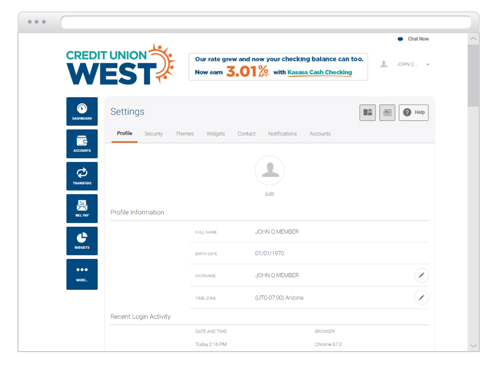The height and width of the screenshot is (372, 500).
Task: Edit the Time Zone using pencil icon
Action: [421, 297]
